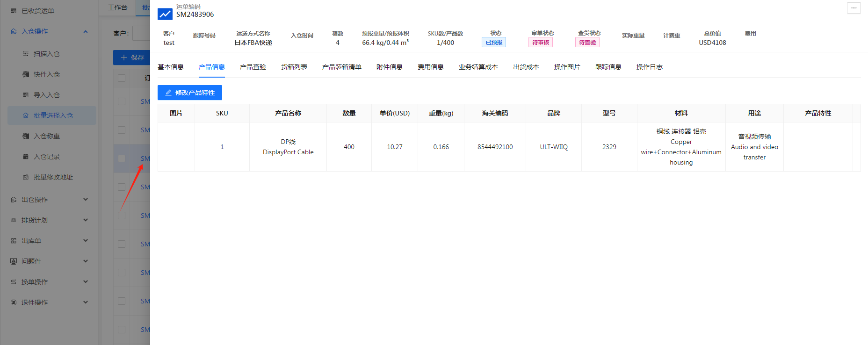Viewport: 868px width, 345px height.
Task: Tick the checkbox of the highlighted row
Action: click(122, 158)
